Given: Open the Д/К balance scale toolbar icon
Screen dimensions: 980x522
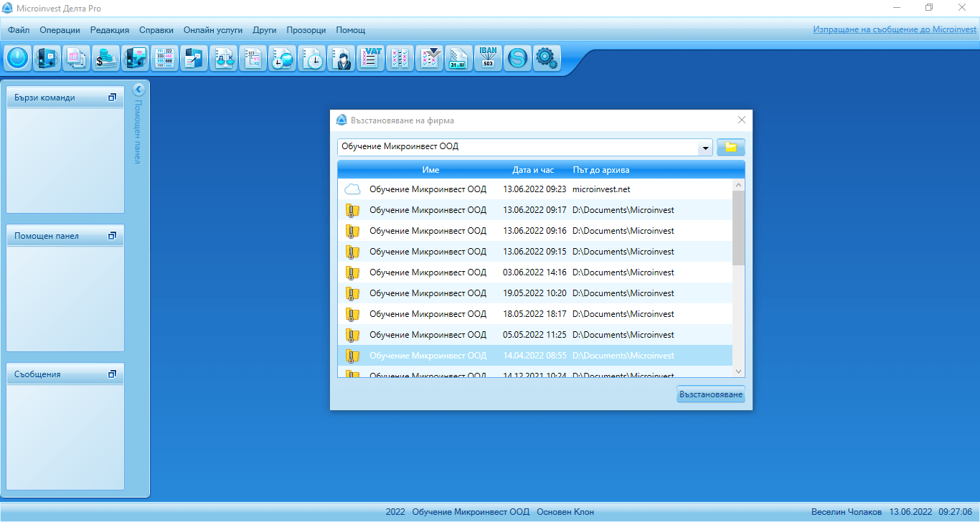Looking at the screenshot, I should [223, 57].
